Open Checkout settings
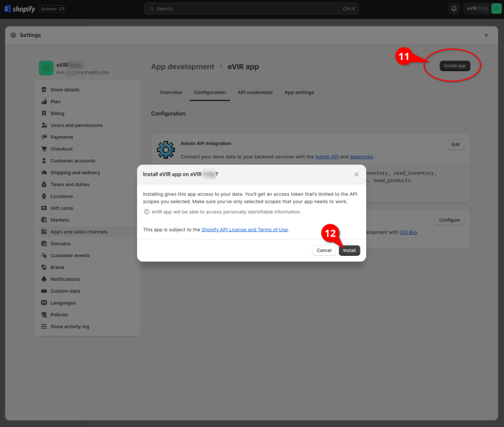 [x=87, y=149]
